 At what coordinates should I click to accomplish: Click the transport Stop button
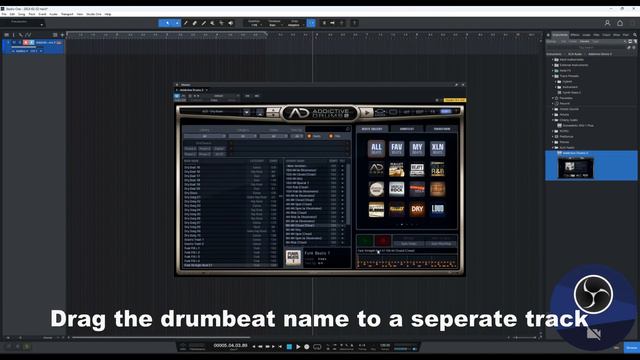(289, 347)
